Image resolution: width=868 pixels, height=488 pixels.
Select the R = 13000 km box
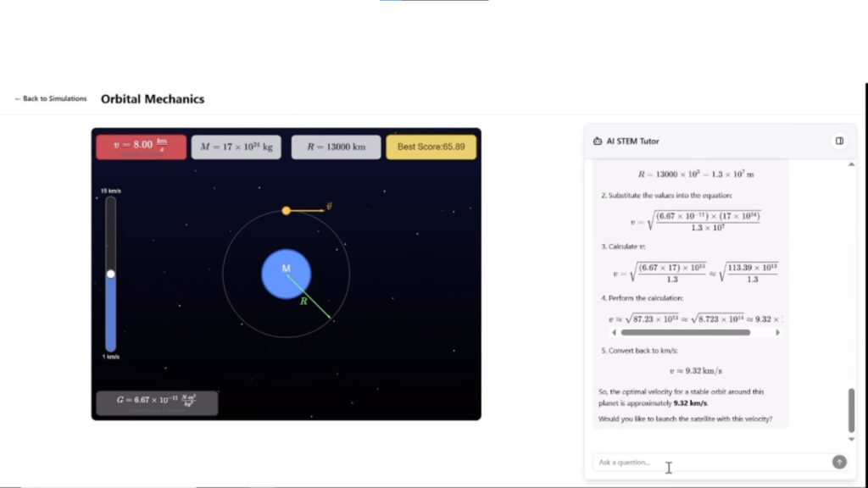pos(336,147)
